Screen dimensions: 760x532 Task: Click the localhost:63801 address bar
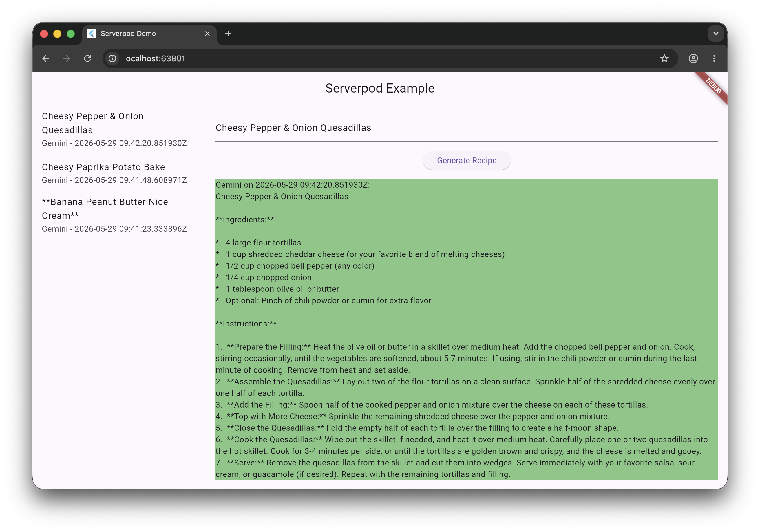click(384, 58)
